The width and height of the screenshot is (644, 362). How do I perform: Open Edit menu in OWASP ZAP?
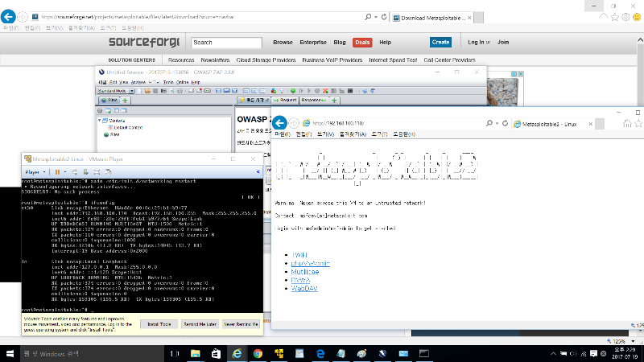pos(114,82)
